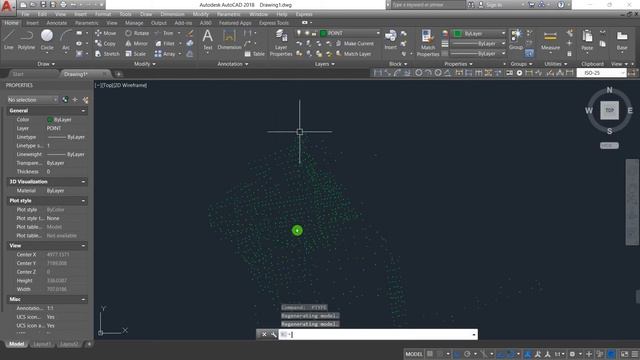Open the Express Tools ribbon tab
640x360 pixels.
(x=274, y=23)
